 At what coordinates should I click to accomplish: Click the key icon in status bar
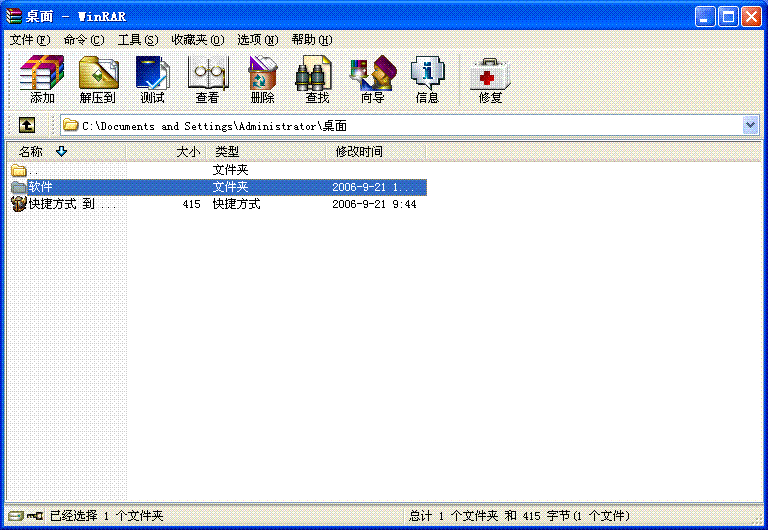(x=35, y=516)
